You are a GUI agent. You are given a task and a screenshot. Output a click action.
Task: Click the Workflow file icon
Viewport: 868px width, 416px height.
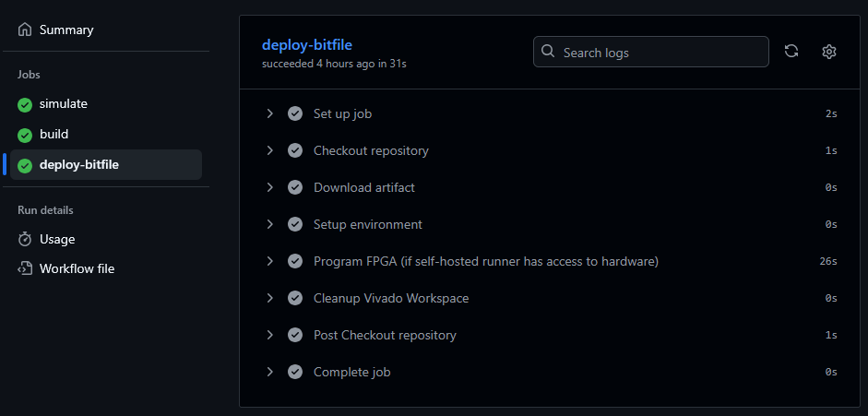pyautogui.click(x=25, y=268)
